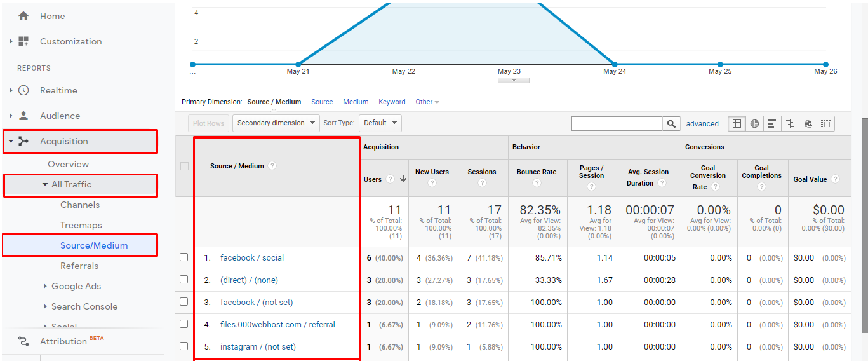This screenshot has width=868, height=361.
Task: Click the May 24 data point on chart
Action: [614, 64]
